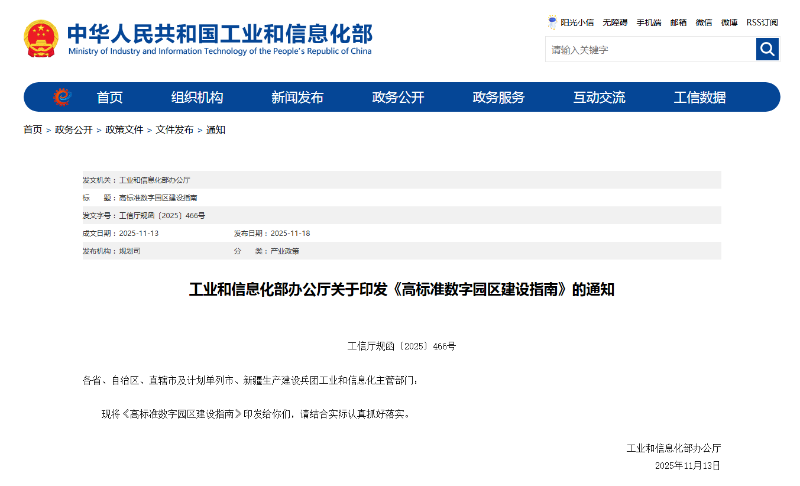800x486 pixels.
Task: Click the 中华人民共和国工业和信息化部 site title
Action: click(220, 34)
